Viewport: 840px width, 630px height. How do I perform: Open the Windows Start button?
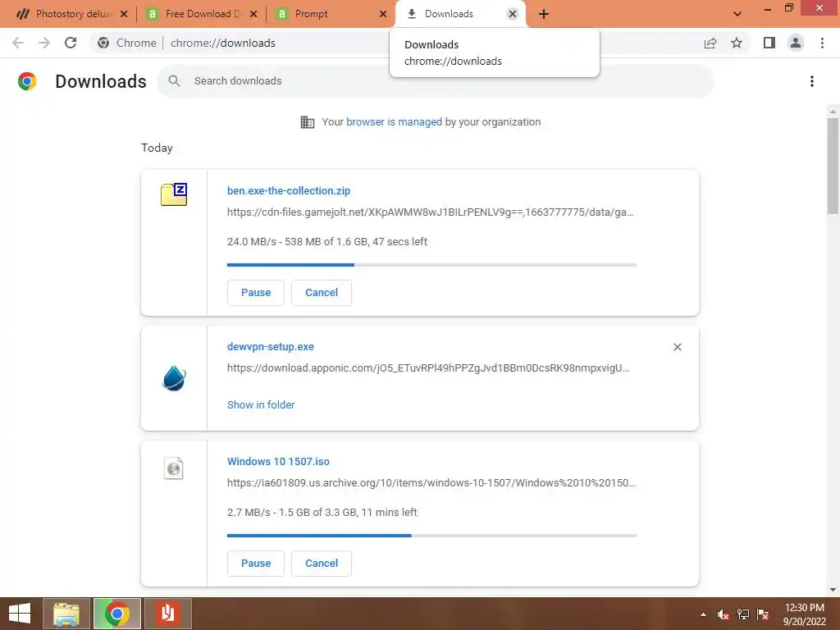point(20,614)
